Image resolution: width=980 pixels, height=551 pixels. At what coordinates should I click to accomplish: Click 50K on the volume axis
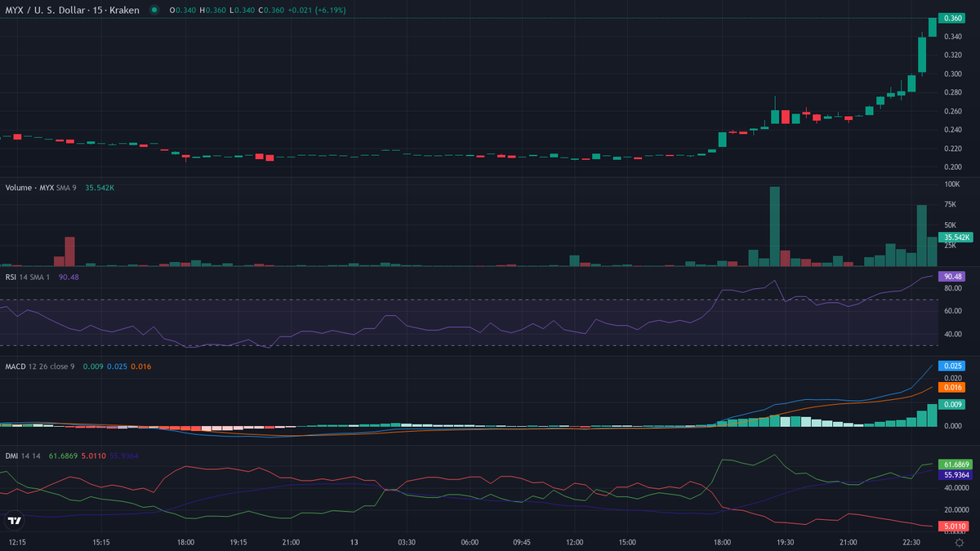click(x=950, y=225)
